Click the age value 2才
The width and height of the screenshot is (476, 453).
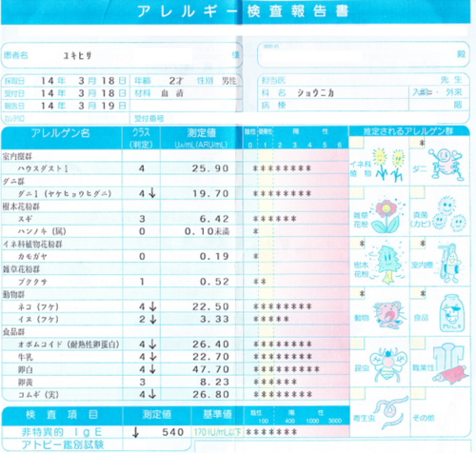pyautogui.click(x=176, y=81)
